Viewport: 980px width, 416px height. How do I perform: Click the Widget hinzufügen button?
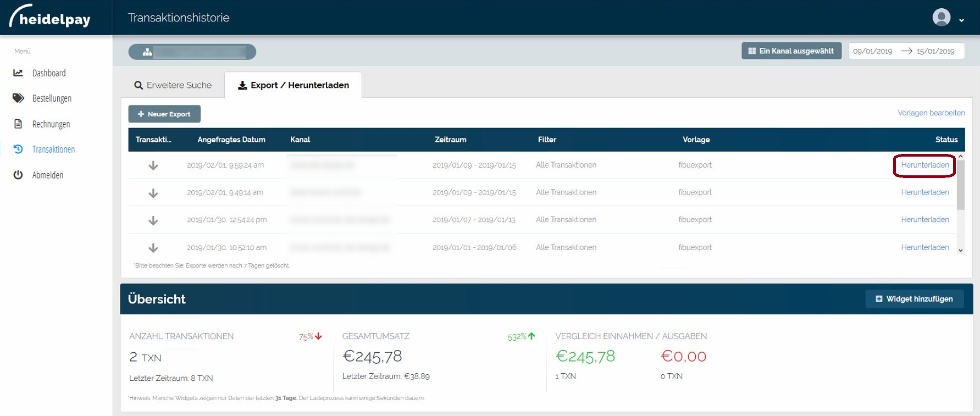(914, 299)
